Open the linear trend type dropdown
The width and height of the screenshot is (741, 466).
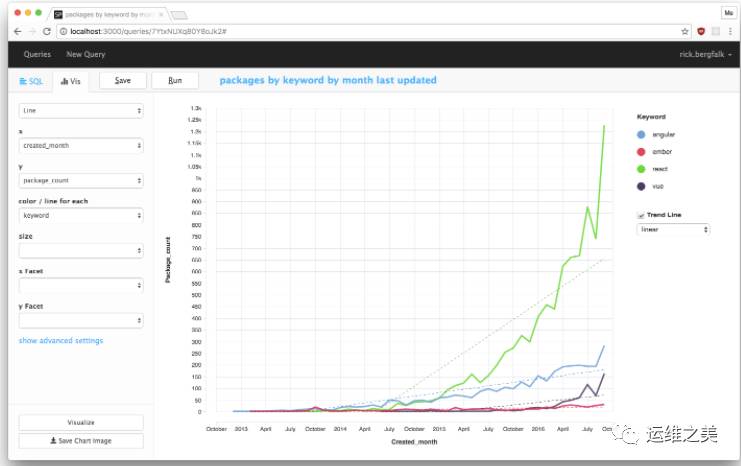(673, 229)
